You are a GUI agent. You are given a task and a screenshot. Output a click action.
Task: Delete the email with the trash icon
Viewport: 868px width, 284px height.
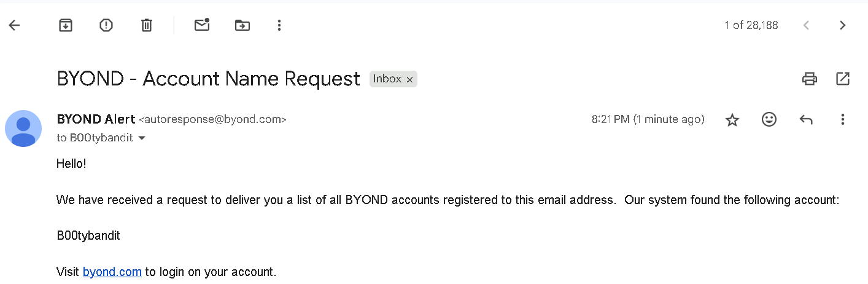tap(147, 25)
